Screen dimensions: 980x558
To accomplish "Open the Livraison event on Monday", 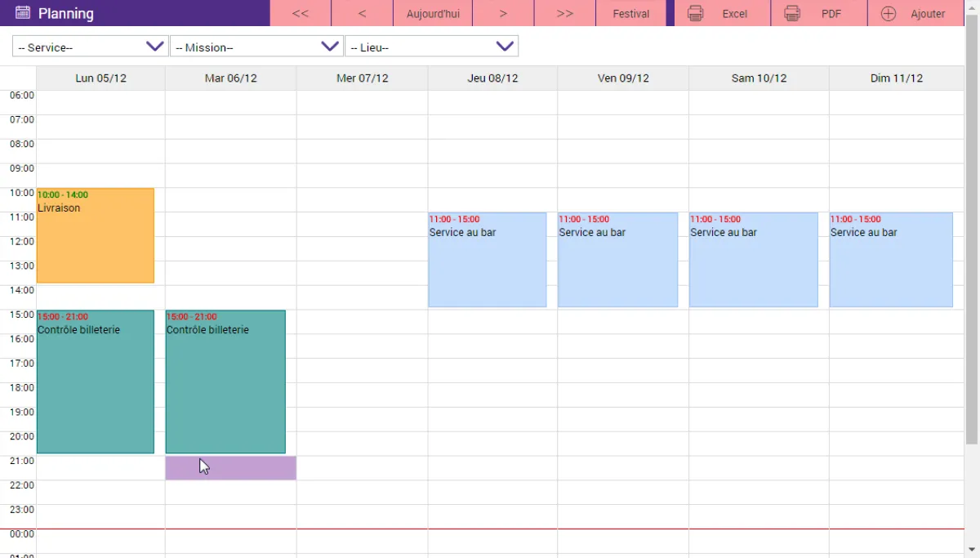I will (96, 235).
